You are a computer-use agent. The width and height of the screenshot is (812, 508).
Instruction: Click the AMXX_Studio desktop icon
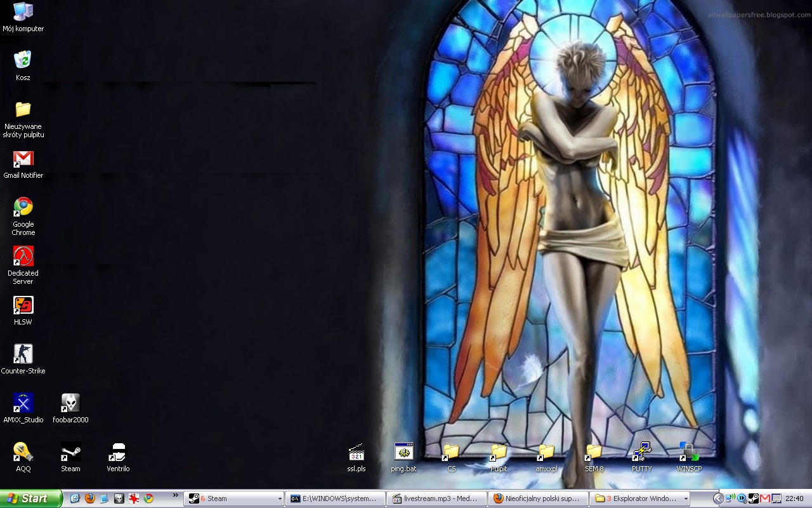[x=23, y=403]
